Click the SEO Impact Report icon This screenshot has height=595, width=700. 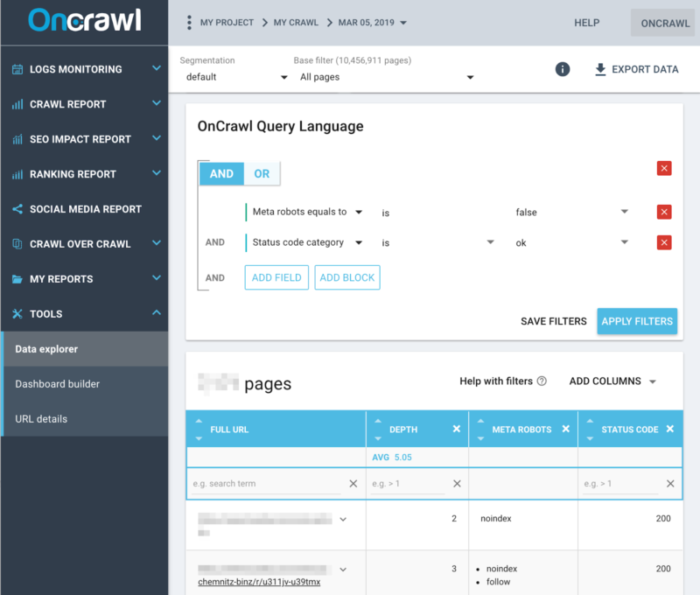click(17, 139)
